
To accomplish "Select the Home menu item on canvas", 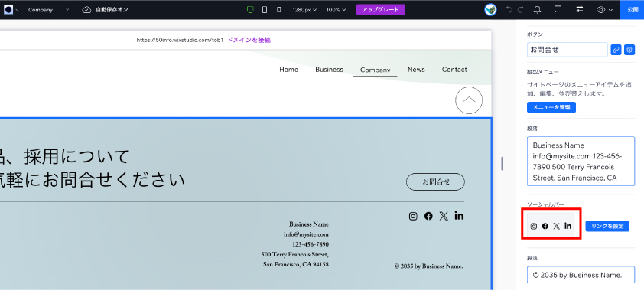I will [289, 70].
